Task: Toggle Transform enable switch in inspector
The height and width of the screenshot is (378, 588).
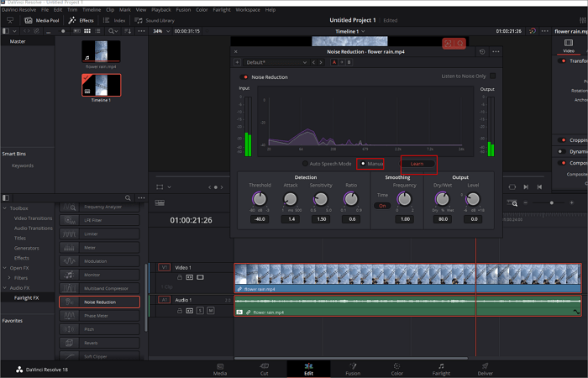Action: coord(562,60)
